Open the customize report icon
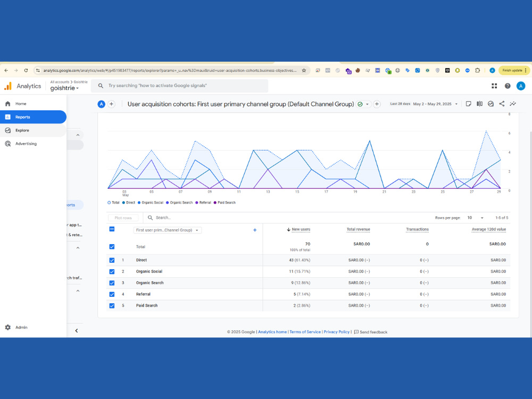Viewport: 532px width, 399px height. point(491,104)
